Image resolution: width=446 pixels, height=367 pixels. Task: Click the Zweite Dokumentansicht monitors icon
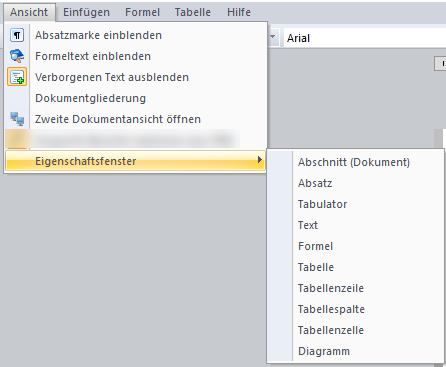coord(17,119)
